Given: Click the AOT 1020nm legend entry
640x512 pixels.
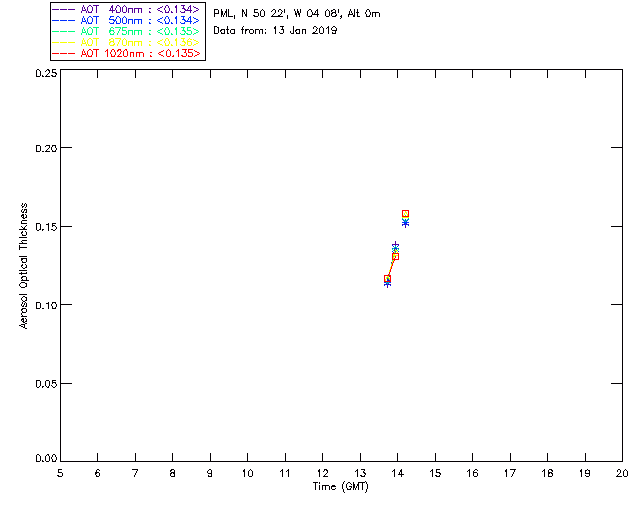Looking at the screenshot, I should (x=127, y=53).
